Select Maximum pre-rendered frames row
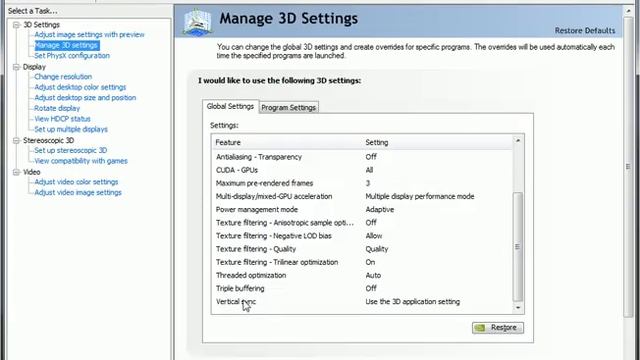This screenshot has width=640, height=360. pyautogui.click(x=362, y=183)
